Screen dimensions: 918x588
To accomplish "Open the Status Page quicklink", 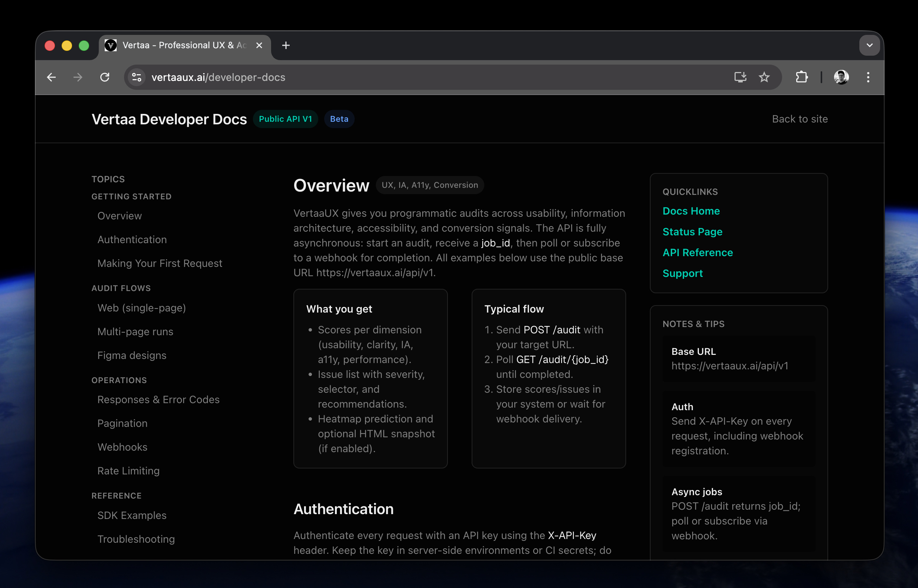I will [x=692, y=232].
